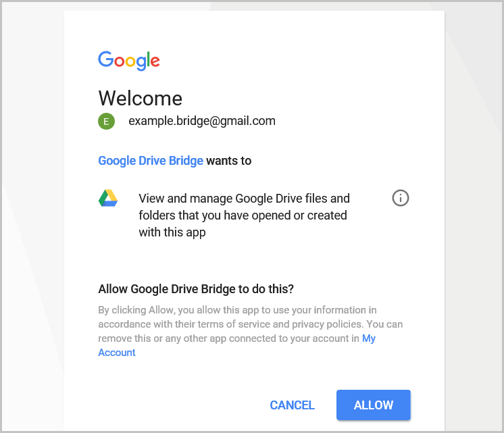Click the Google logo
Image resolution: width=504 pixels, height=433 pixels.
tap(129, 60)
